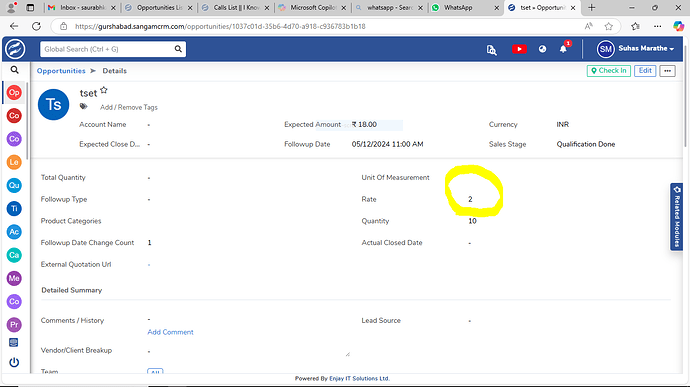Go to Opportunities breadcrumb link
This screenshot has width=690, height=387.
[61, 71]
